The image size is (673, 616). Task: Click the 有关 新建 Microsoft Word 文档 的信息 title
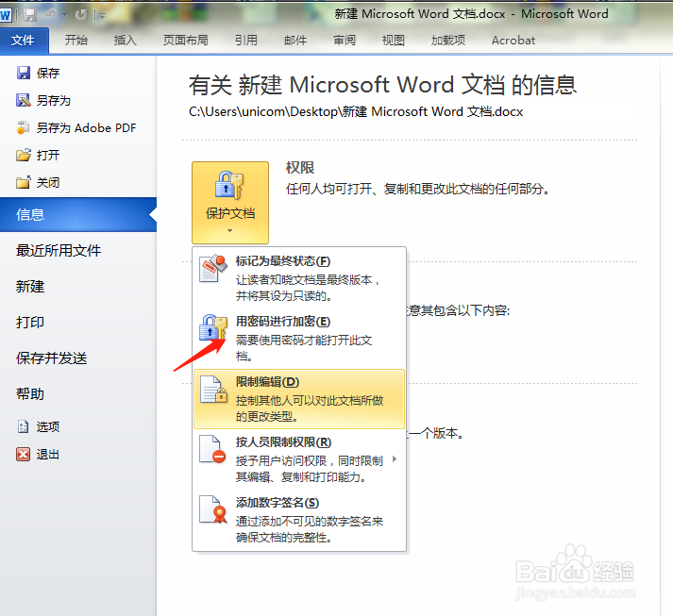(382, 85)
